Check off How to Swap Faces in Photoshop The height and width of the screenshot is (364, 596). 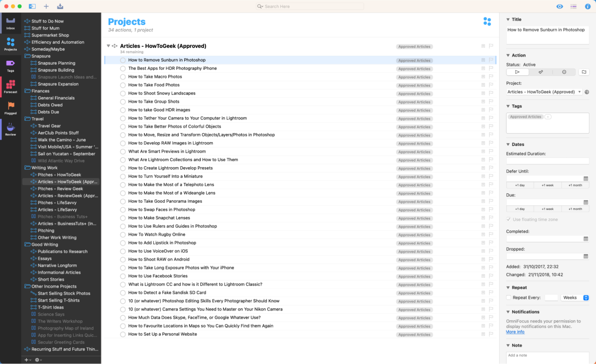(123, 210)
